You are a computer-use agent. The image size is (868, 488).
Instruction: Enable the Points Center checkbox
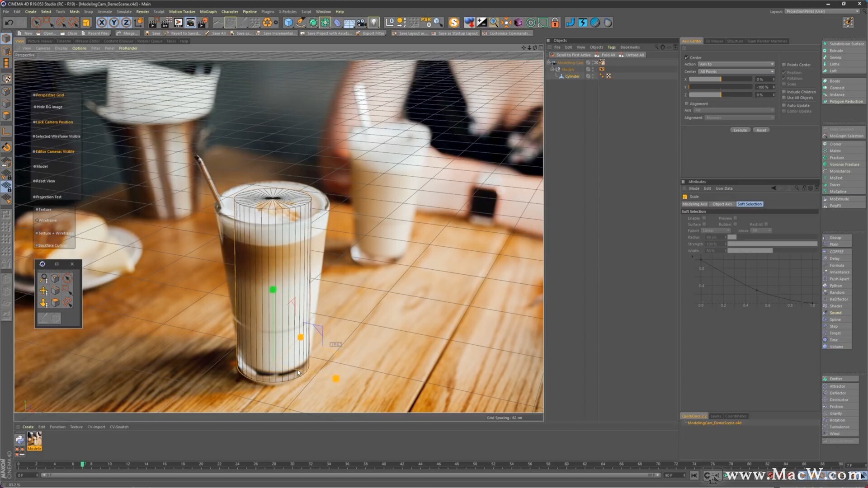pyautogui.click(x=784, y=65)
